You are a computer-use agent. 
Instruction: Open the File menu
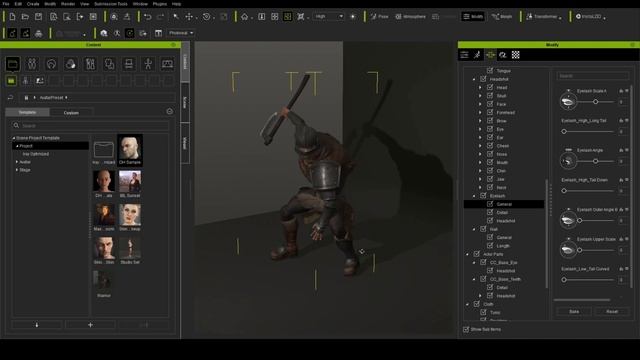[x=6, y=4]
